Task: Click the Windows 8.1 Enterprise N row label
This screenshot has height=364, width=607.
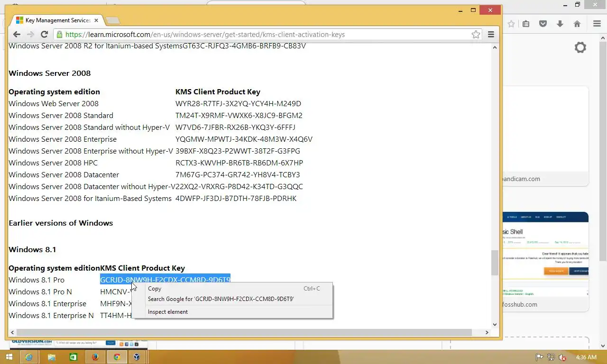Action: 51,315
